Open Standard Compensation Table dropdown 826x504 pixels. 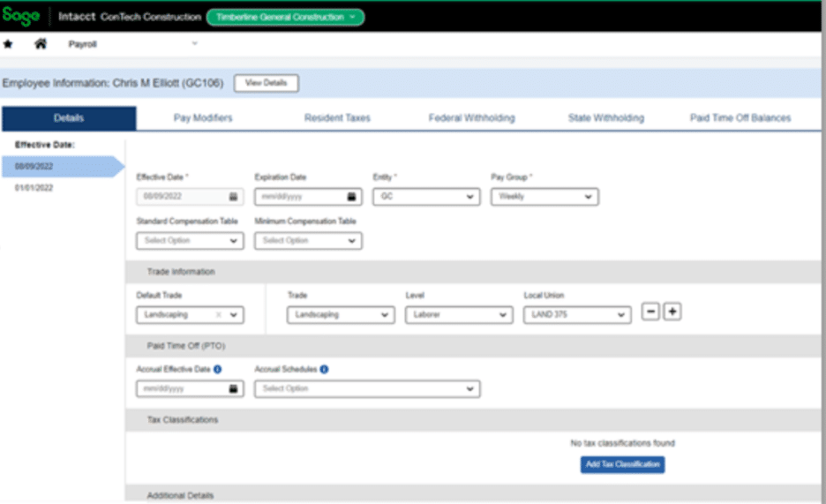point(190,241)
